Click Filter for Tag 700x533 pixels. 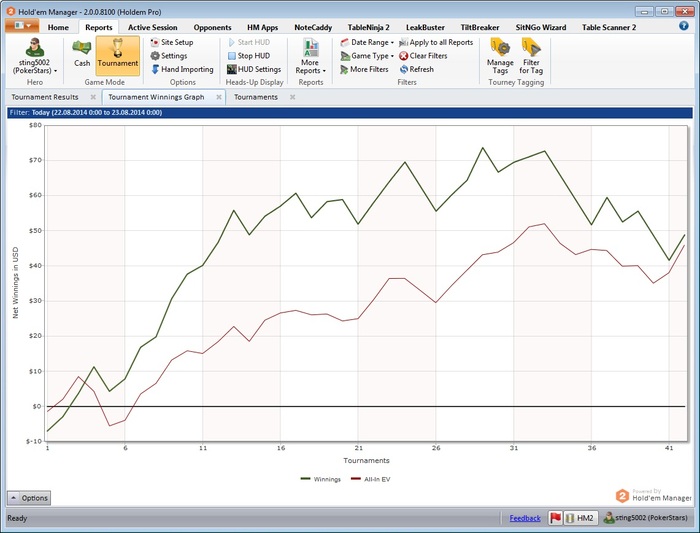coord(531,56)
